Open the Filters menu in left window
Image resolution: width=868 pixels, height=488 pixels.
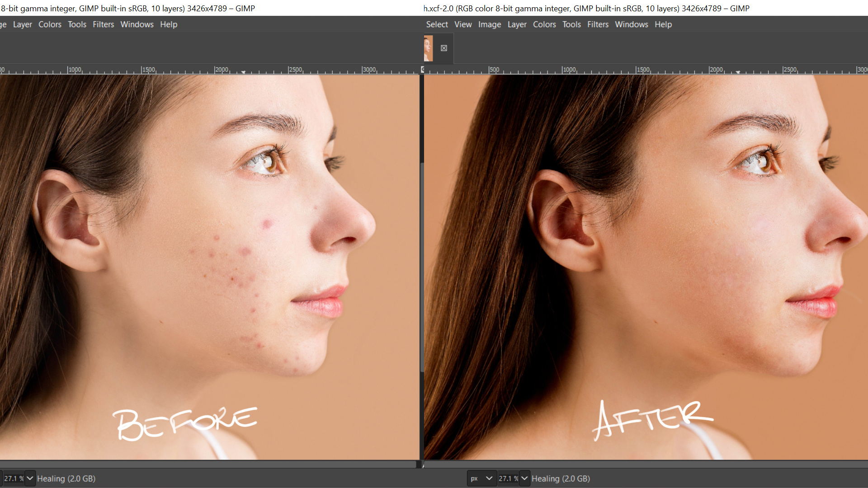pos(103,24)
